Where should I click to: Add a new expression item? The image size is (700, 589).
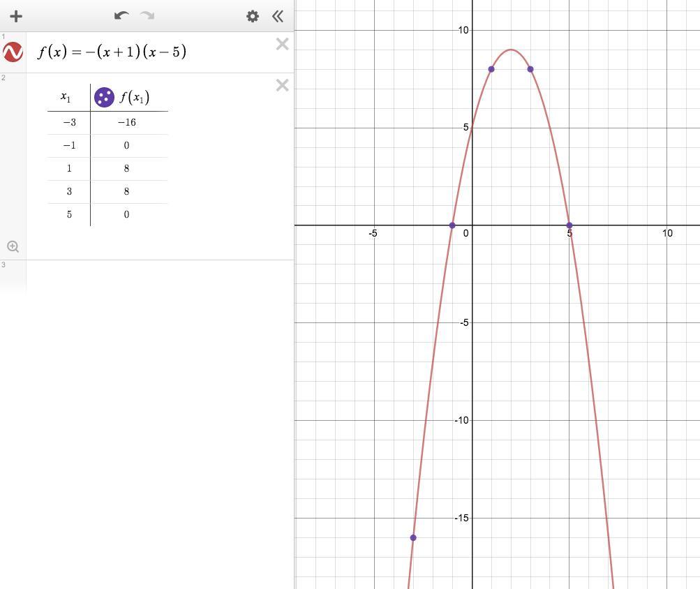point(16,17)
